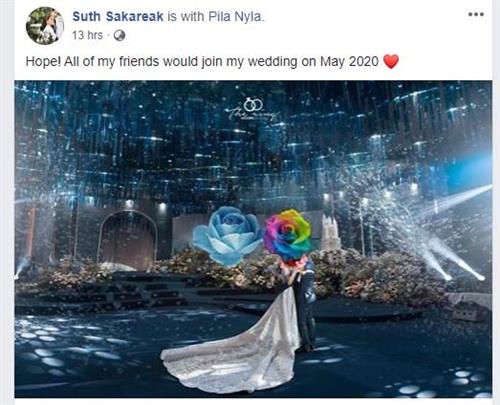Click the globe public privacy icon

click(x=119, y=35)
